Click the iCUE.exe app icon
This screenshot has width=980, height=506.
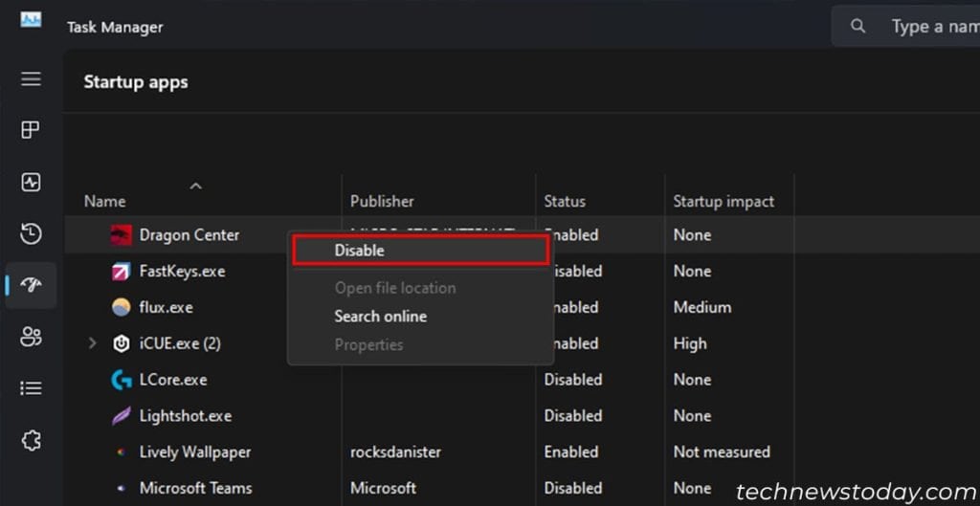pyautogui.click(x=122, y=343)
